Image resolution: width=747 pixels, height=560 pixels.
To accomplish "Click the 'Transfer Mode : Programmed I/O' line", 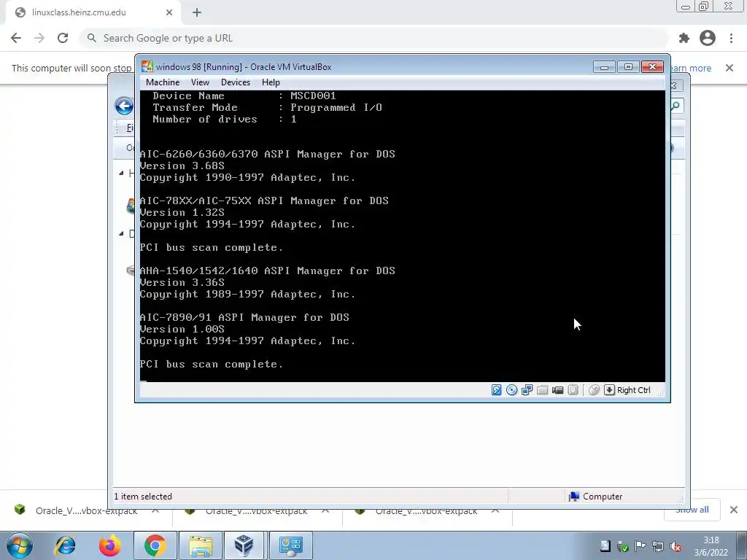I will tap(267, 108).
